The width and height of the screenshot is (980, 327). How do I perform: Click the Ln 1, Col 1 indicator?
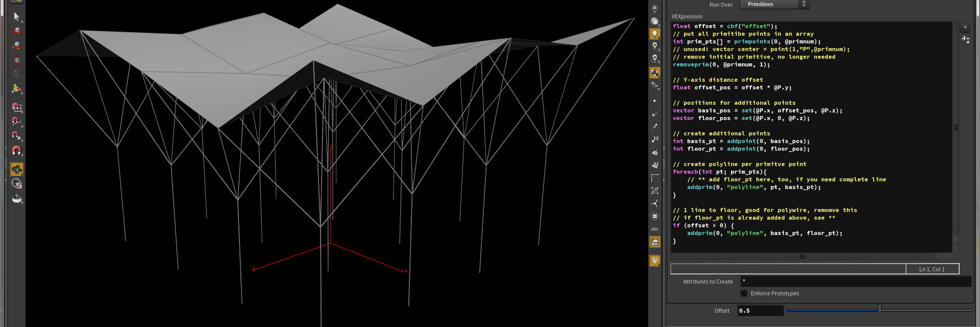click(x=932, y=269)
